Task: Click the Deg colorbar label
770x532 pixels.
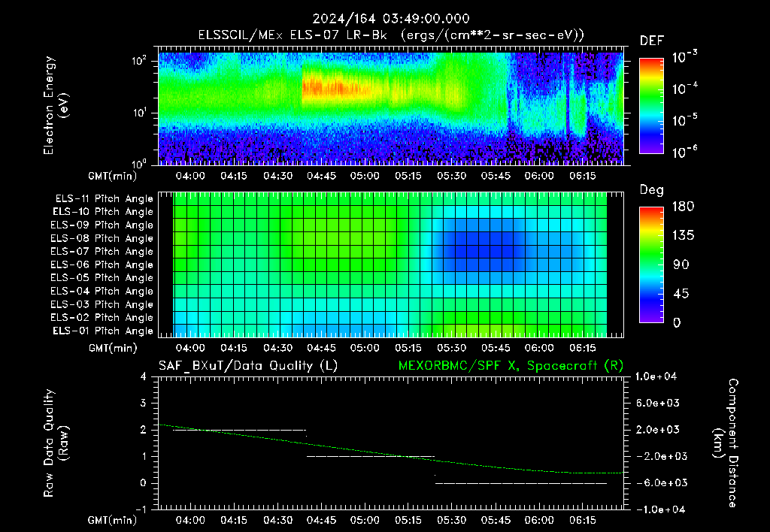Action: point(652,190)
